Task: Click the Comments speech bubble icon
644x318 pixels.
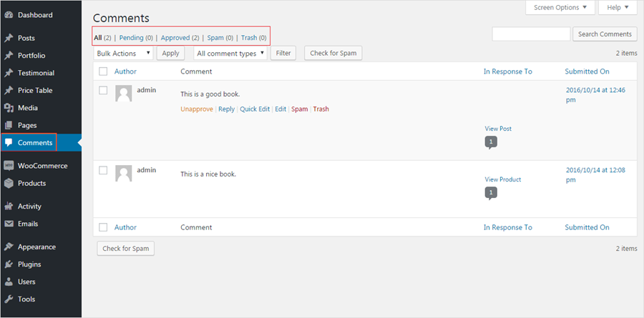Action: pyautogui.click(x=8, y=143)
